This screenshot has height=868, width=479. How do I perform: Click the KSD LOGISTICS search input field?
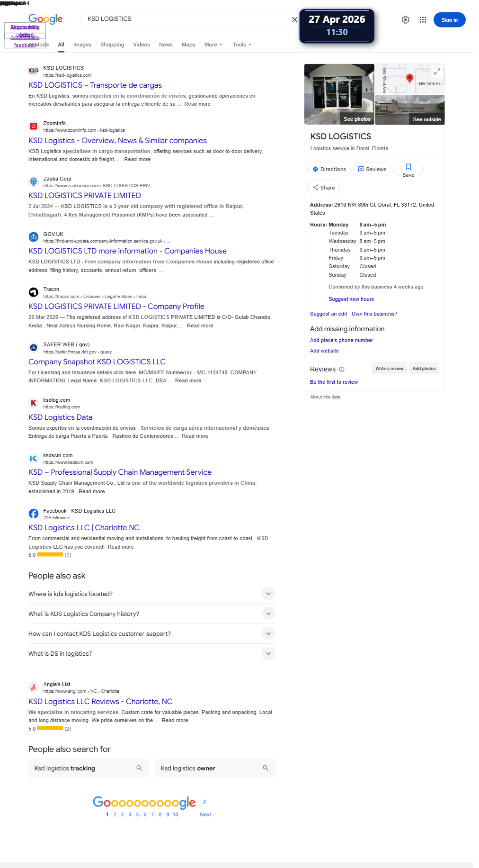(x=187, y=19)
